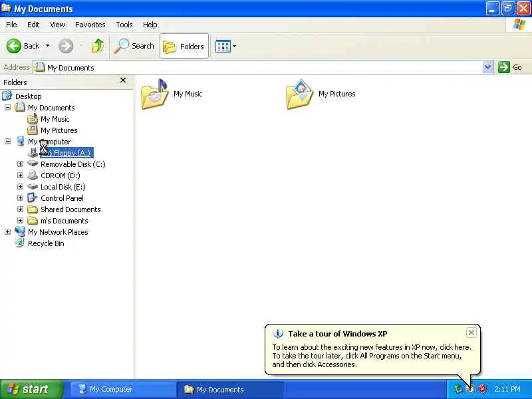Select the Floppy (A:) drive icon

click(33, 153)
